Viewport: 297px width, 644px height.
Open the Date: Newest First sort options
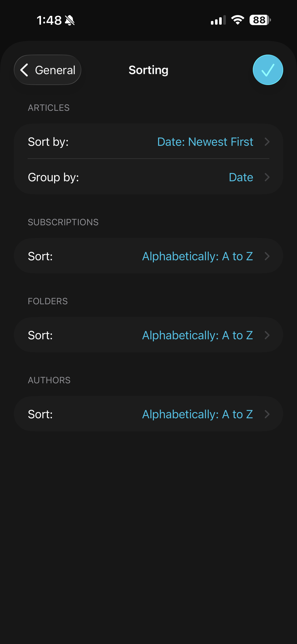(205, 142)
